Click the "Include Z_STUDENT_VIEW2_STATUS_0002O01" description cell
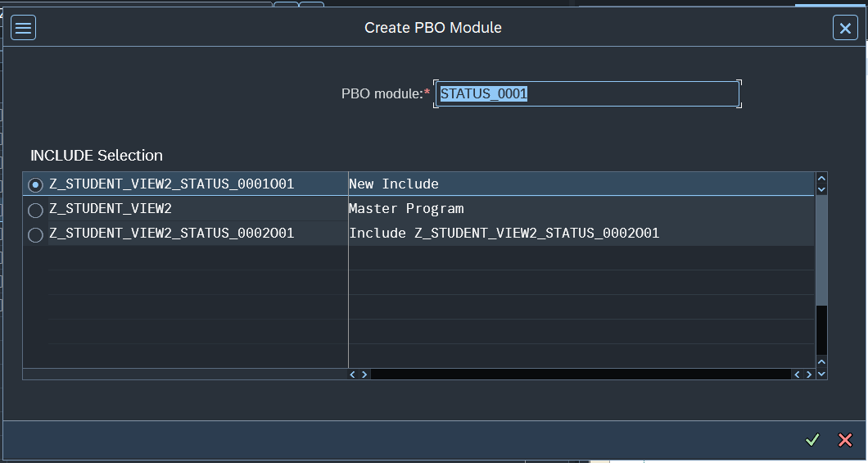Viewport: 868px width, 463px height. 504,234
